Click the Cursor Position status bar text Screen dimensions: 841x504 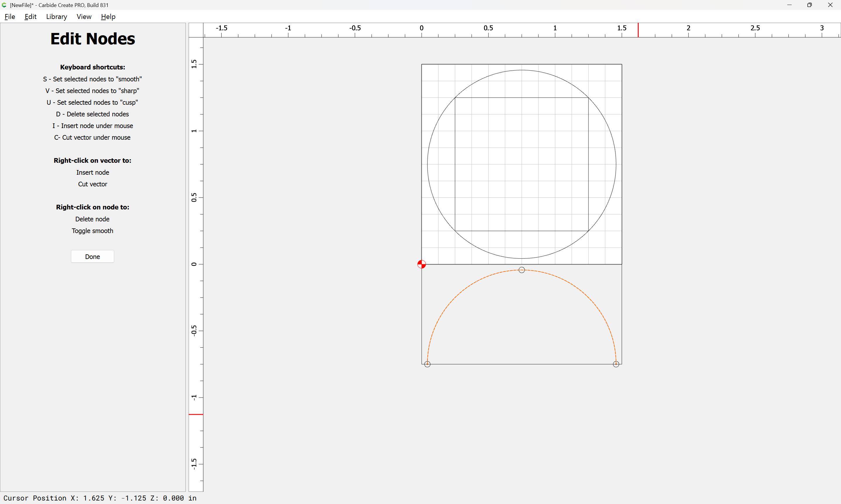(100, 498)
